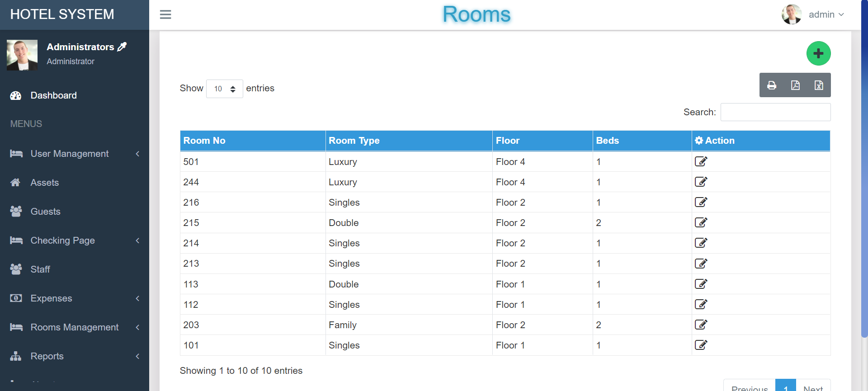The image size is (868, 391).
Task: Edit administrator profile pencil icon
Action: pos(122,47)
